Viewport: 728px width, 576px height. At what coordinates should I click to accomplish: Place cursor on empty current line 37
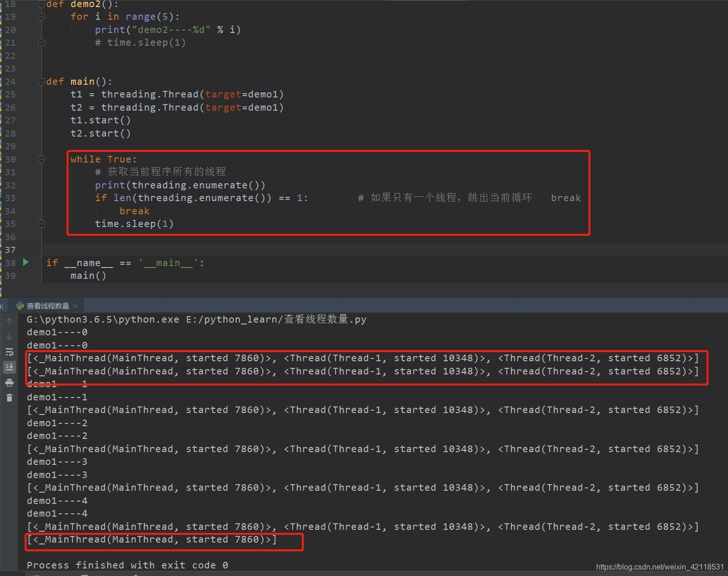pyautogui.click(x=384, y=250)
